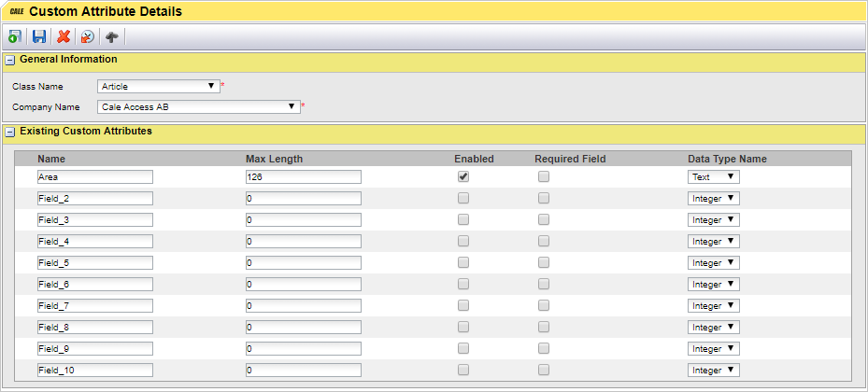Screen dimensions: 868x392
Task: Click the Field_7 name input
Action: (94, 306)
